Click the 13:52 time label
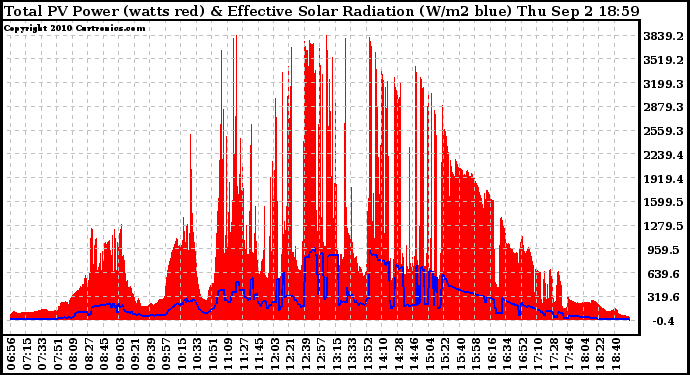This screenshot has height=375, width=690. [368, 354]
